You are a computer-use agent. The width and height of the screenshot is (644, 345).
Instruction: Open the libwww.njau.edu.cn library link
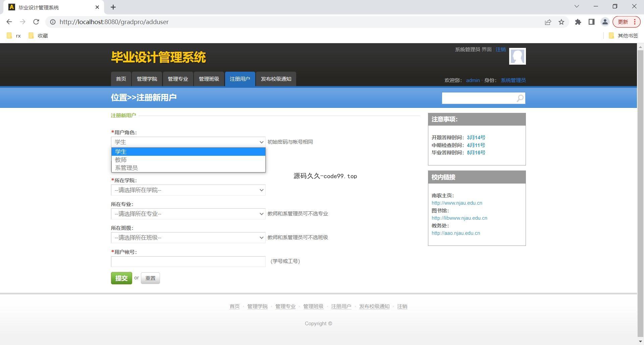459,218
